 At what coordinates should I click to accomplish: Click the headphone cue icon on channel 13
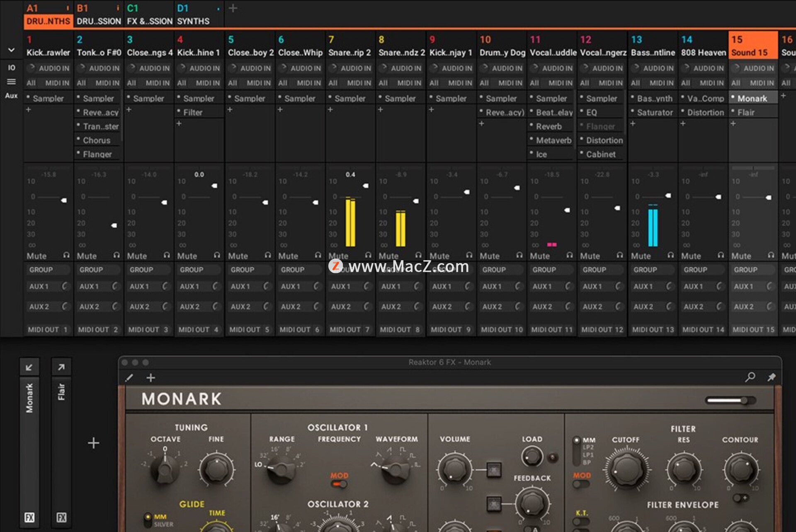[670, 255]
